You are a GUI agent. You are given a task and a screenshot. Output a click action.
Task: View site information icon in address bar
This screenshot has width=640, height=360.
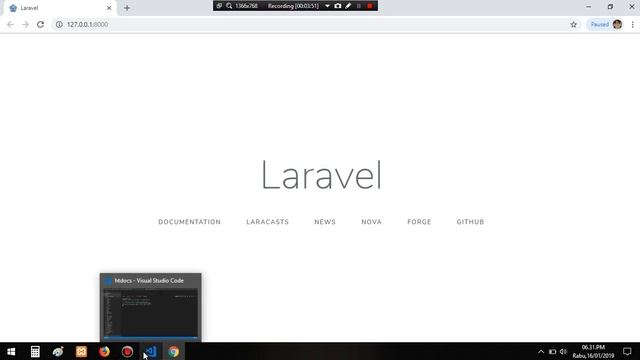[59, 24]
